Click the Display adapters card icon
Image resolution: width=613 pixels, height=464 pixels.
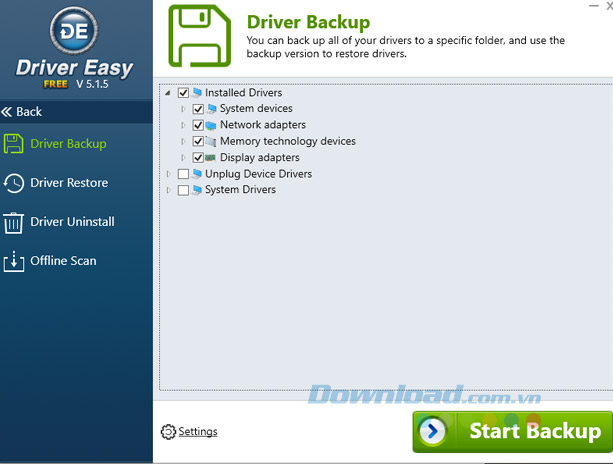[210, 158]
